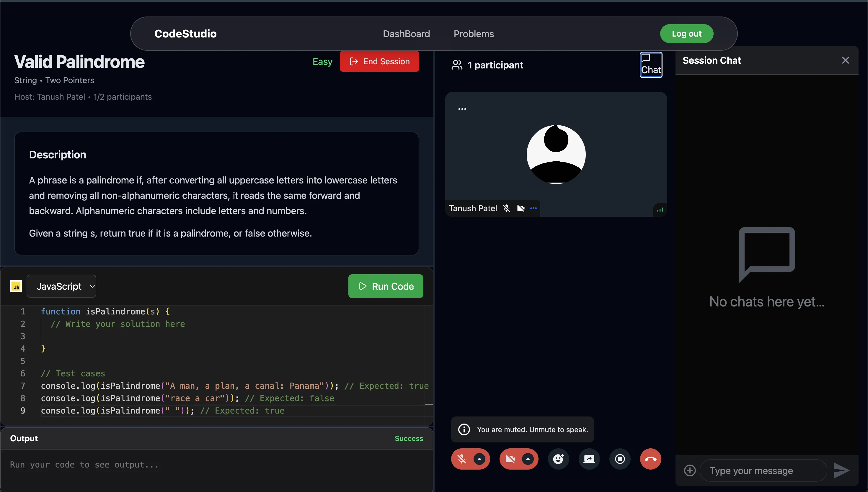The image size is (868, 492).
Task: Send the chat message
Action: (x=842, y=470)
